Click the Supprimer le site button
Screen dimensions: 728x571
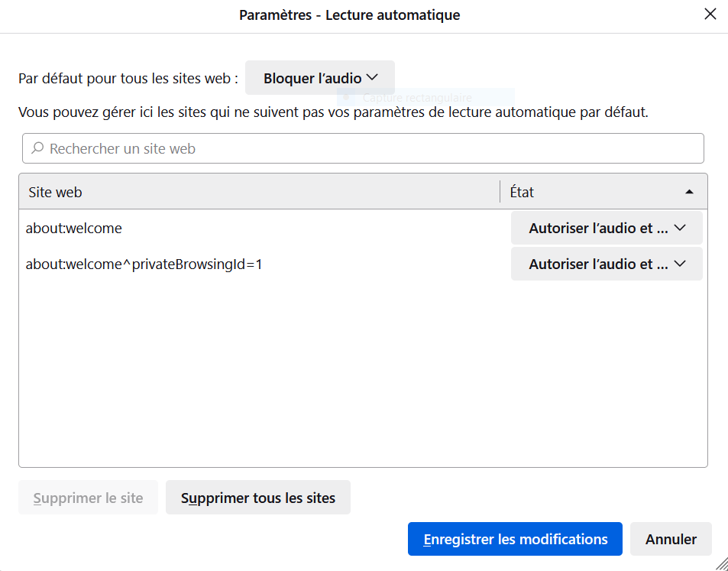pyautogui.click(x=88, y=498)
